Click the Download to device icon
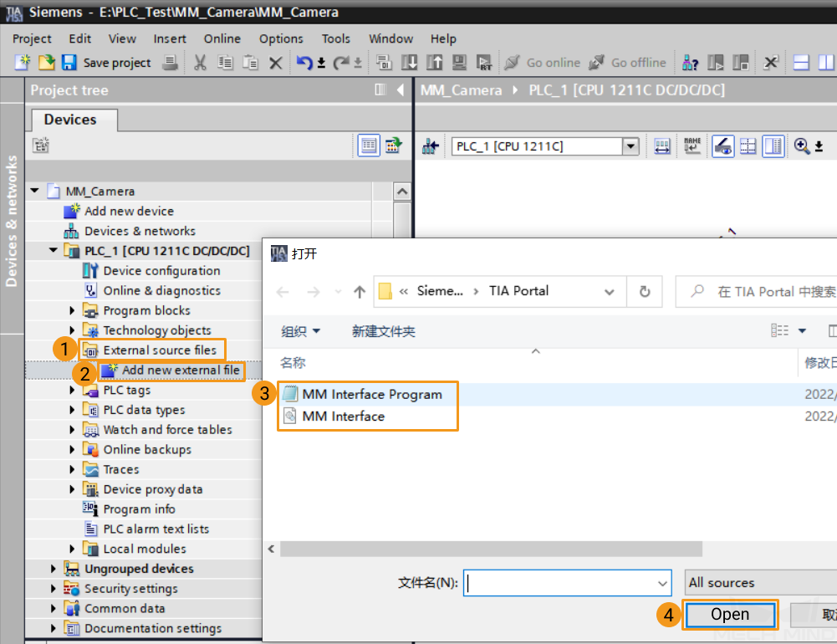This screenshot has width=837, height=644. [x=409, y=63]
